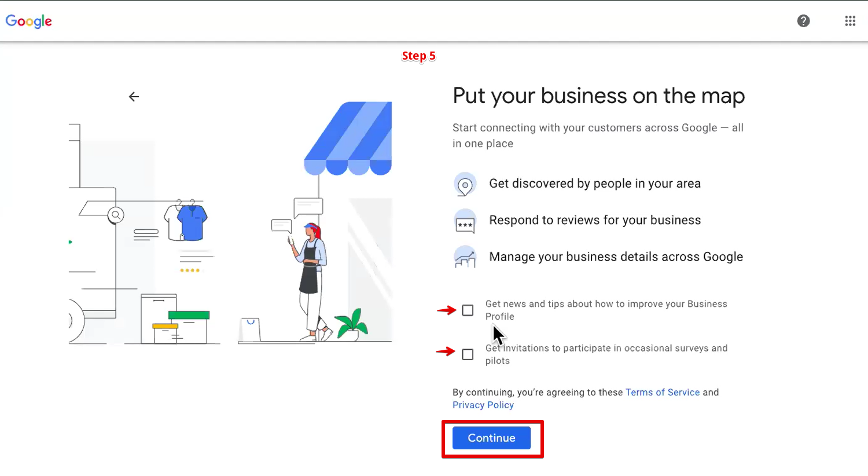Open the Help question mark icon

(x=803, y=20)
